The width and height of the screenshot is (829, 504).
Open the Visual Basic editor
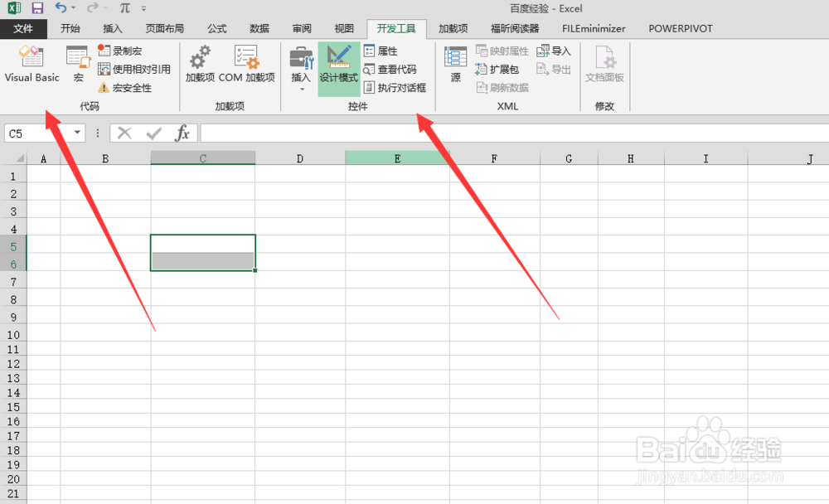pyautogui.click(x=32, y=64)
